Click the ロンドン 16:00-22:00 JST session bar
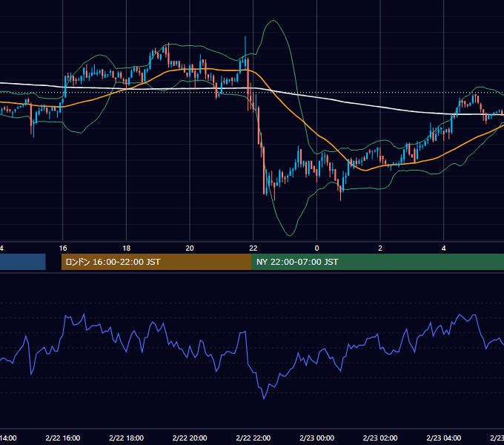Screen dimensions: 504x445 pos(156,262)
